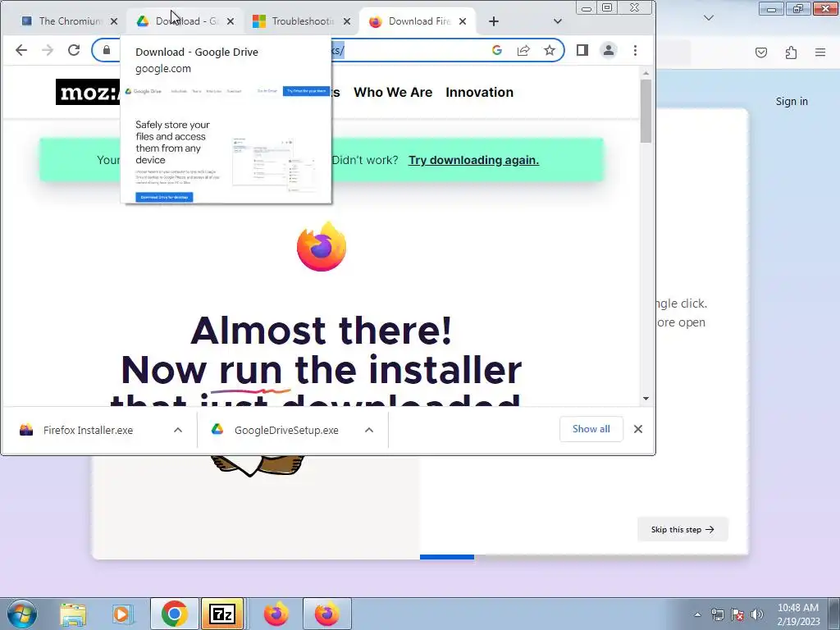840x630 pixels.
Task: Close the Google Drive download tab
Action: (x=231, y=21)
